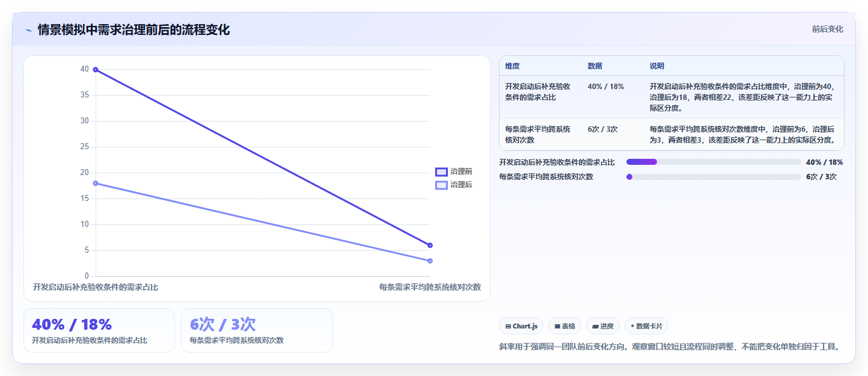
Task: Click the 进度 tag icon
Action: point(595,326)
